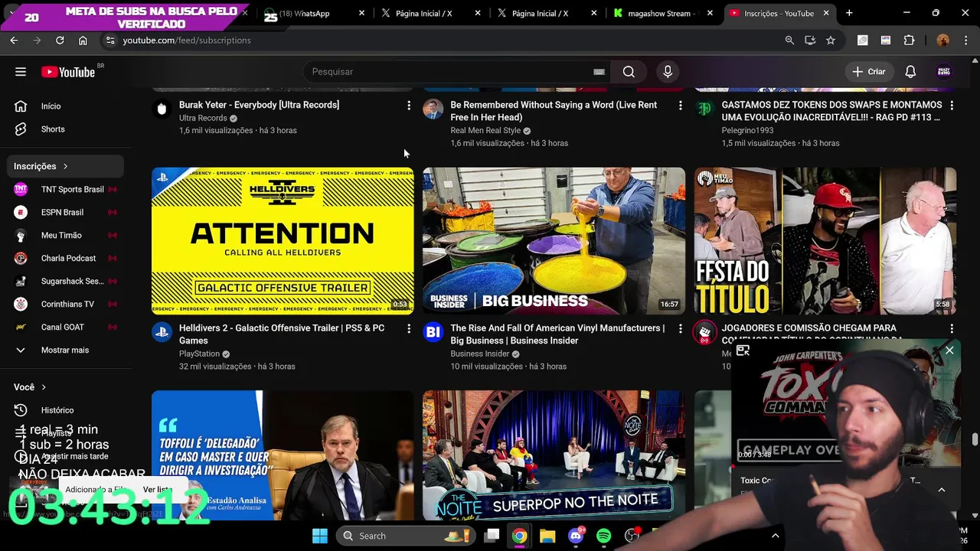The image size is (980, 551).
Task: Play the Helldivers ATTENTION thumbnail
Action: [x=283, y=241]
